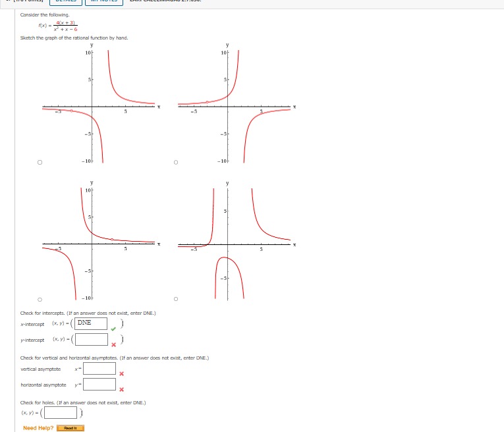Click the 'Check for intercepts' instruction text
504x432 pixels.
(x=88, y=313)
